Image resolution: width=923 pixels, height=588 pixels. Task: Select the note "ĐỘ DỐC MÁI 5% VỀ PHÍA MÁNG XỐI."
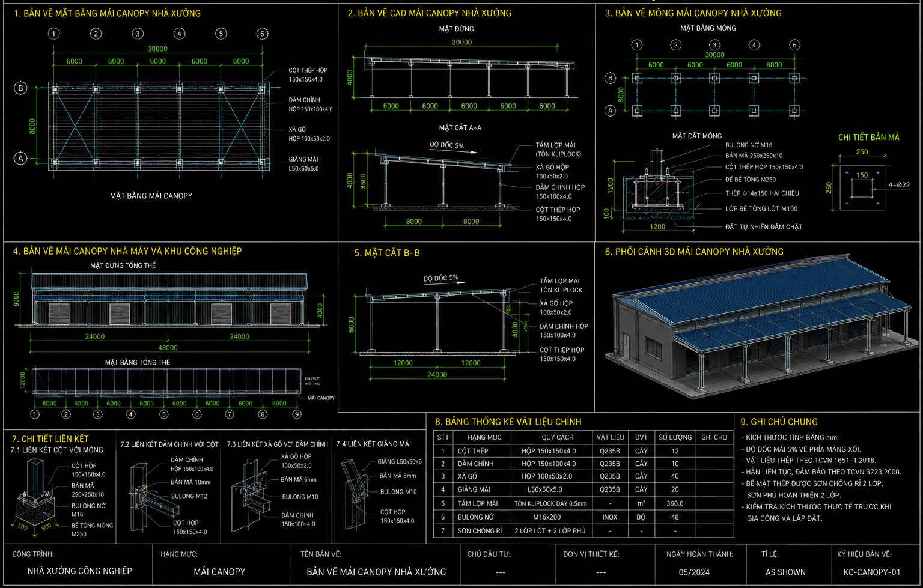pyautogui.click(x=801, y=449)
